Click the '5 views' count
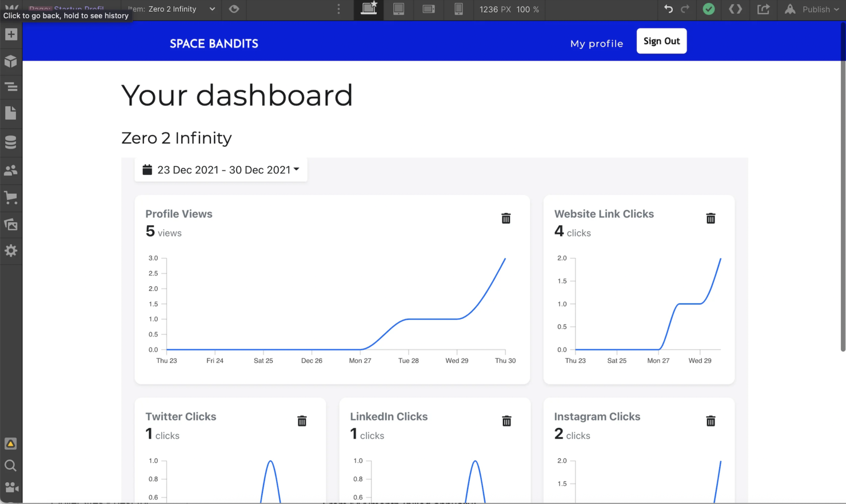The height and width of the screenshot is (504, 846). (x=163, y=231)
